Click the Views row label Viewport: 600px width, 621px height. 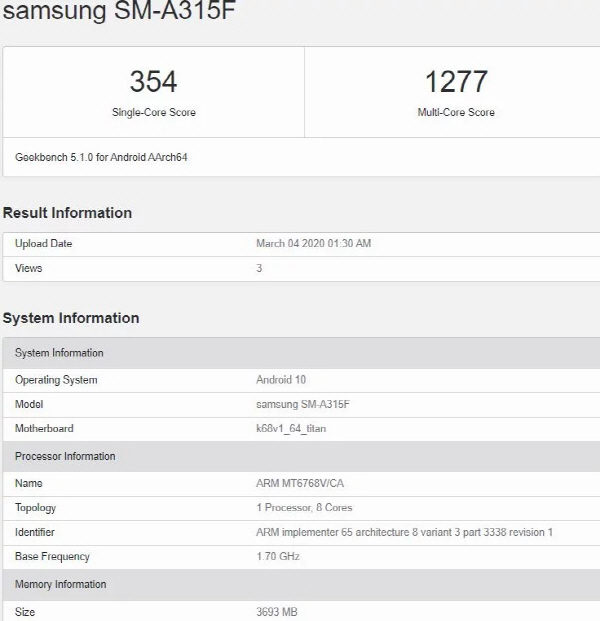click(x=29, y=268)
